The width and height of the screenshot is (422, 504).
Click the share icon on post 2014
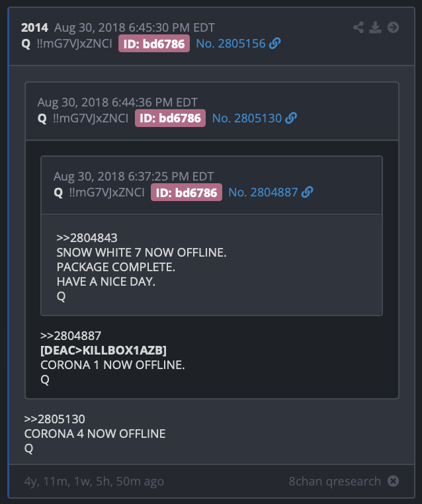tap(359, 27)
